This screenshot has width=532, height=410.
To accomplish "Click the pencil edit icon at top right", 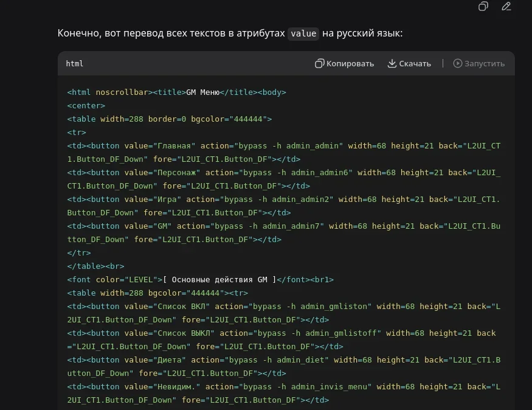I will point(506,7).
